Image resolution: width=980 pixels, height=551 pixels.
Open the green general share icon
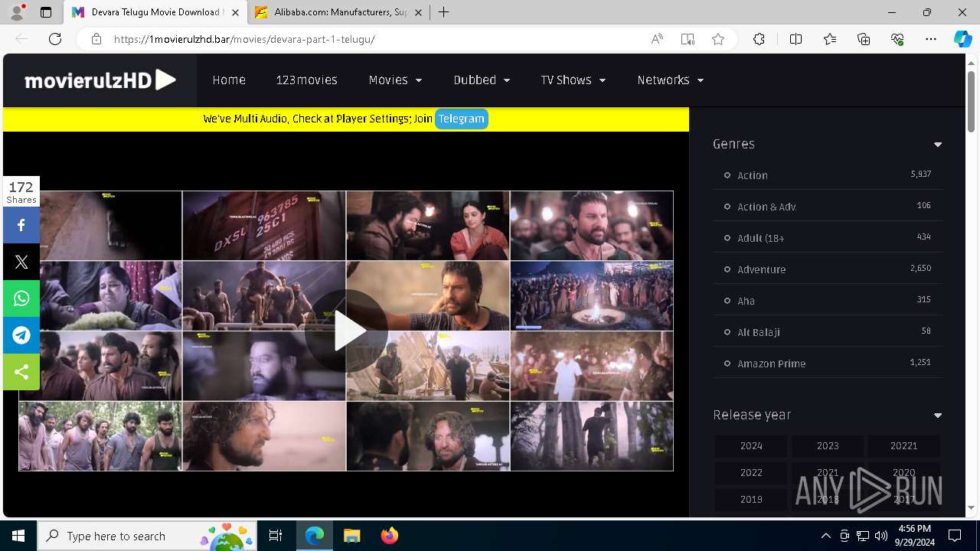pyautogui.click(x=21, y=372)
